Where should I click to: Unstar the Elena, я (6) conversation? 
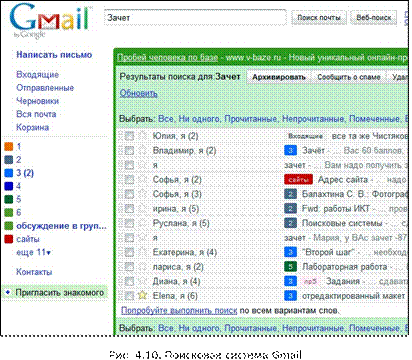142,295
